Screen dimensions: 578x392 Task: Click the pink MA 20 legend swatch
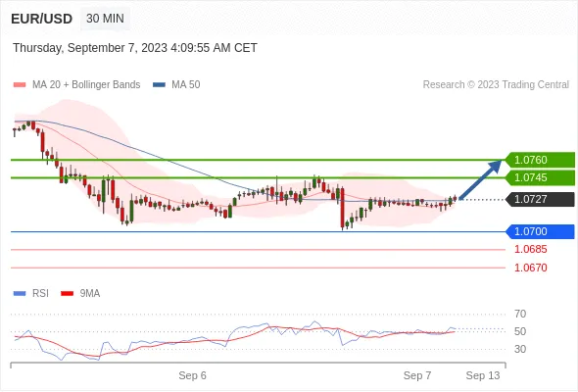(x=20, y=85)
